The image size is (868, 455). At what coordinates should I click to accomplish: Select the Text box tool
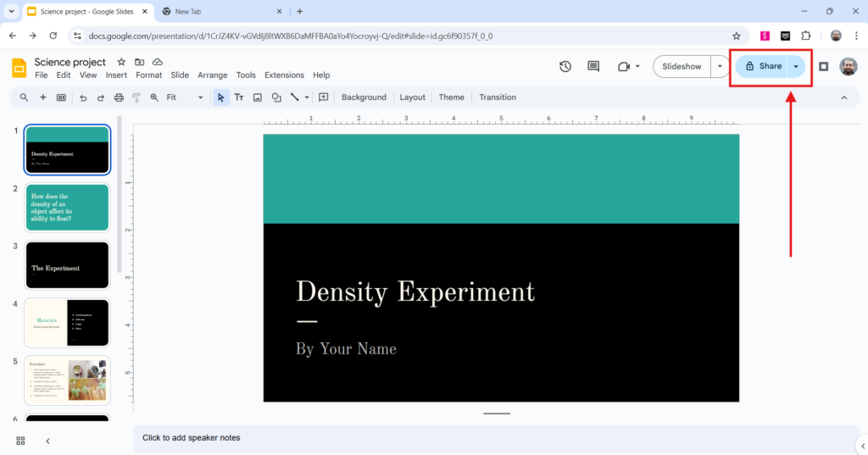click(239, 97)
